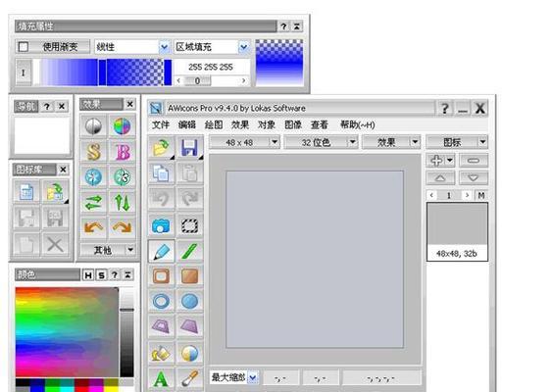
Task: Choose the text tool letter A
Action: [x=161, y=379]
